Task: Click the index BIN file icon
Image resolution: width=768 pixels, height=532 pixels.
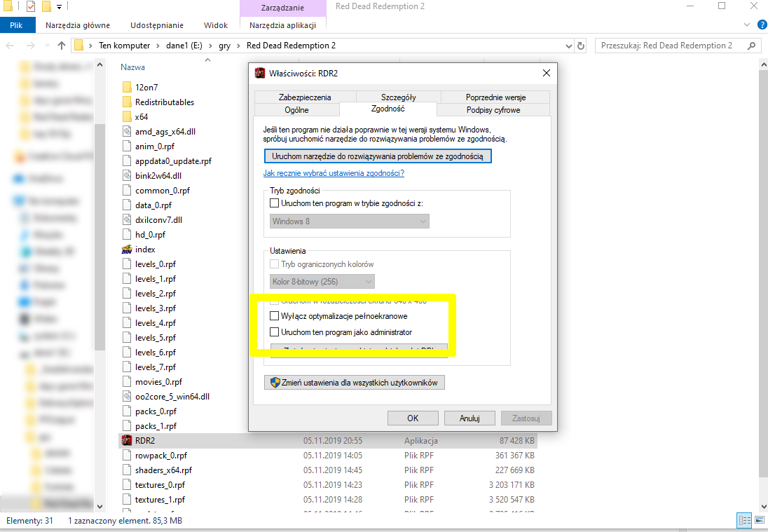Action: click(127, 250)
